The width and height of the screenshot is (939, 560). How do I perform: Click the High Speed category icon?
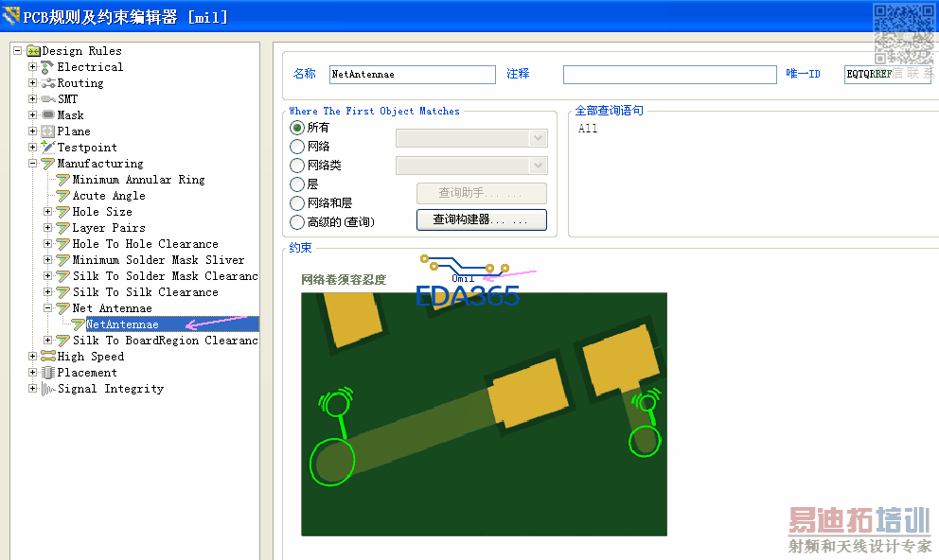pos(48,356)
